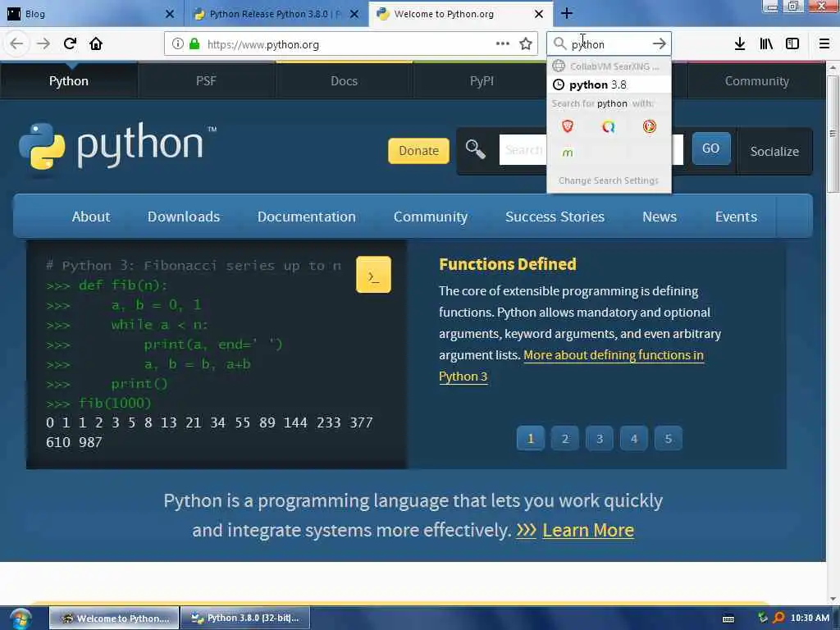The width and height of the screenshot is (840, 630).
Task: Open the News menu
Action: 660,217
